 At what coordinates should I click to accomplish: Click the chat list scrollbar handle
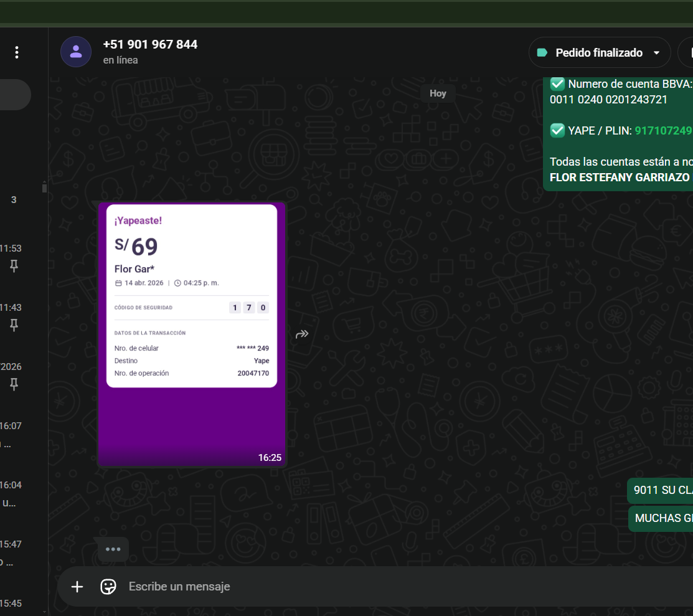tap(44, 187)
